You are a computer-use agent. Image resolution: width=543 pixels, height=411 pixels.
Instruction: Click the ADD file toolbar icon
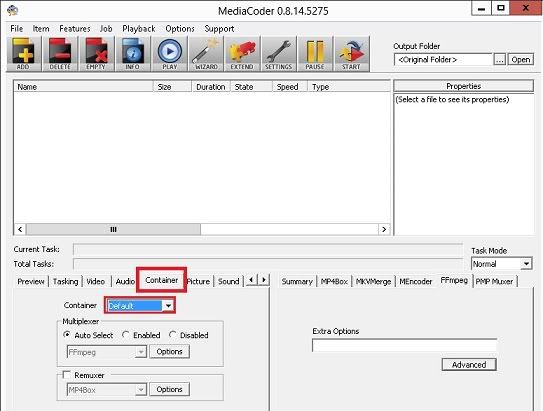click(x=24, y=54)
